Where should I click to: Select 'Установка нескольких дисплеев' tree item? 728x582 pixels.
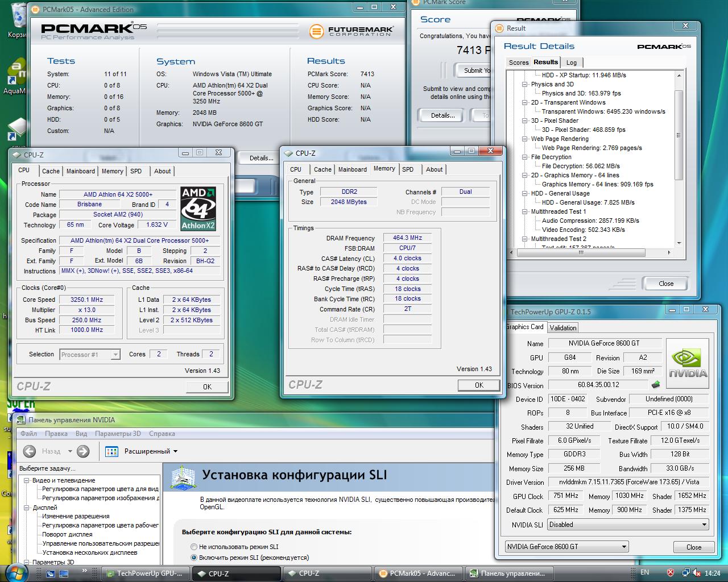tap(89, 552)
